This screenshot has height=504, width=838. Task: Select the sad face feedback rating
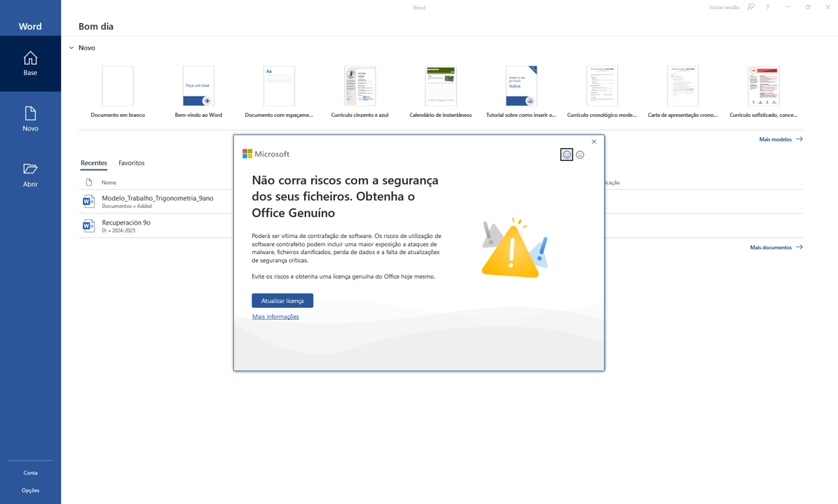coord(580,155)
